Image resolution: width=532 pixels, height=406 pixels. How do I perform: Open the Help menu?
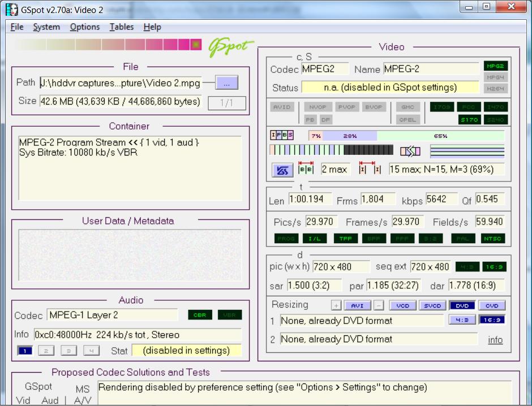pos(152,27)
